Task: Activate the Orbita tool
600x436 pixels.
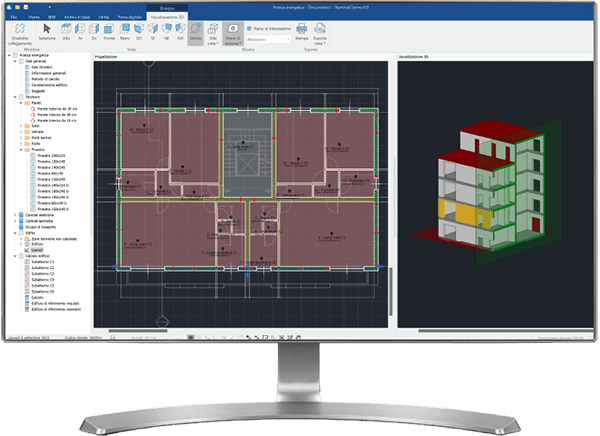Action: (195, 33)
